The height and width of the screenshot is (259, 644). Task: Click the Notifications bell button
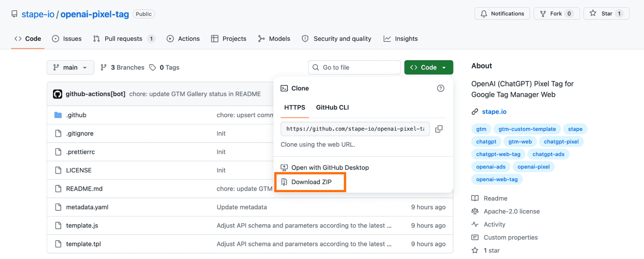click(x=502, y=14)
